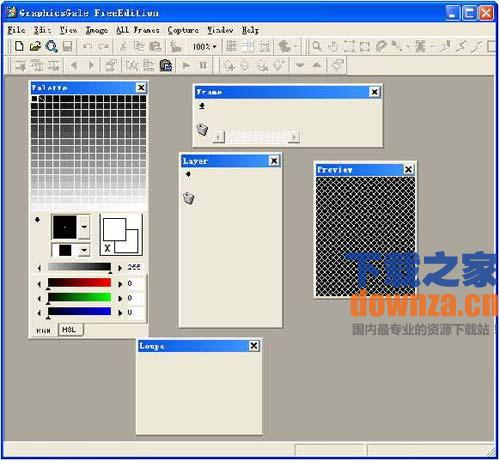The width and height of the screenshot is (500, 461).
Task: Go to next frame with right arrow
Action: [91, 65]
